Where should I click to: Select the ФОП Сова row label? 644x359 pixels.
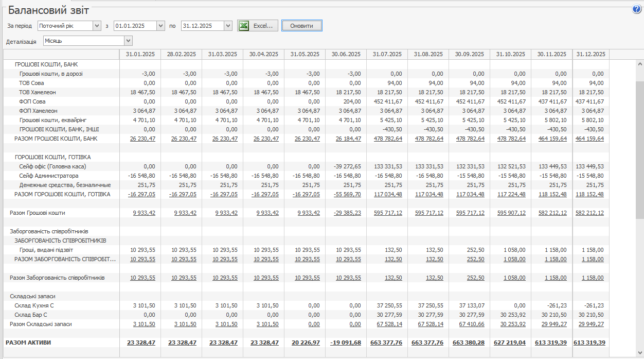pyautogui.click(x=32, y=101)
